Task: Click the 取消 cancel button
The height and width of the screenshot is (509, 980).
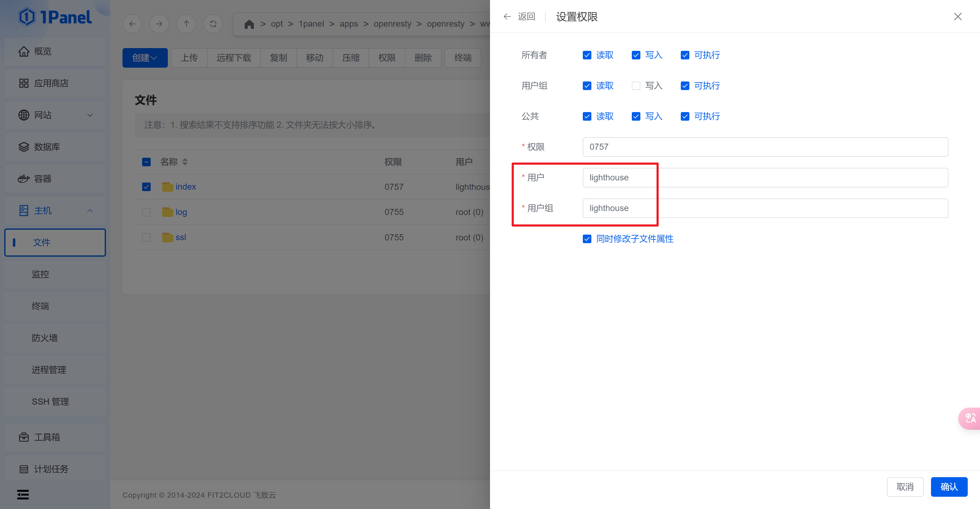Action: point(905,487)
